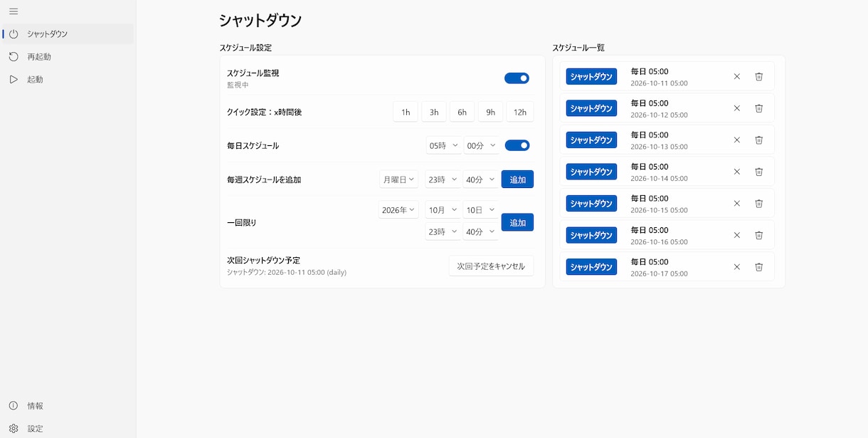This screenshot has width=868, height=438.
Task: Delete the 2026-10-15 05:00 schedule via trash
Action: (x=759, y=203)
